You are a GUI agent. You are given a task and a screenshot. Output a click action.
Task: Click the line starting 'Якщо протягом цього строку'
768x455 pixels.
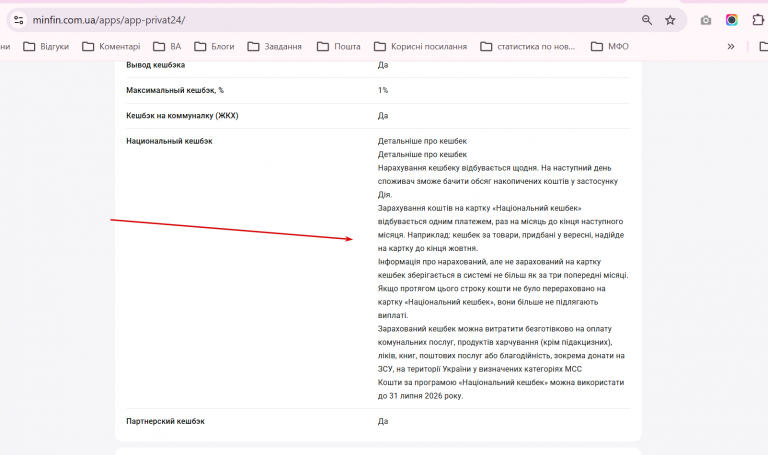pos(492,288)
